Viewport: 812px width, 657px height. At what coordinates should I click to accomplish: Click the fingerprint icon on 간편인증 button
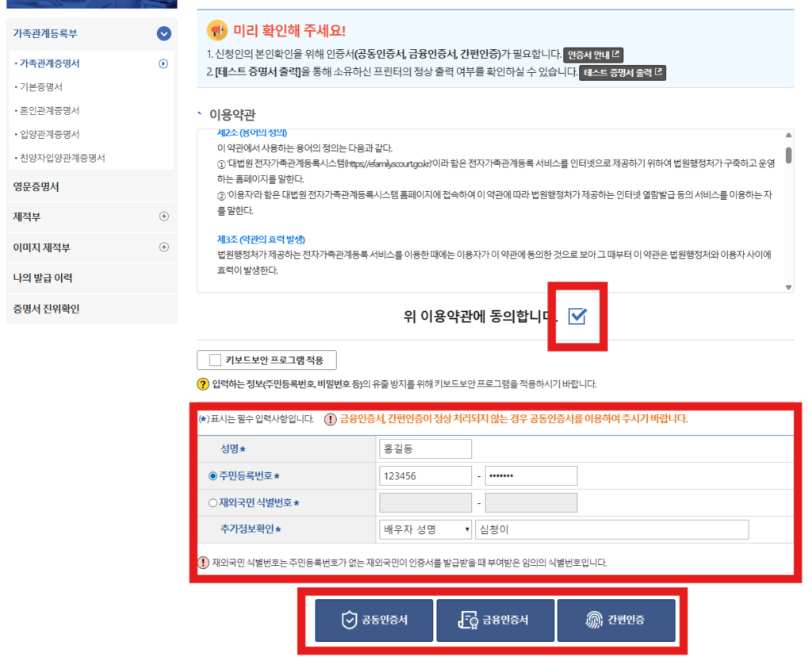[x=592, y=620]
